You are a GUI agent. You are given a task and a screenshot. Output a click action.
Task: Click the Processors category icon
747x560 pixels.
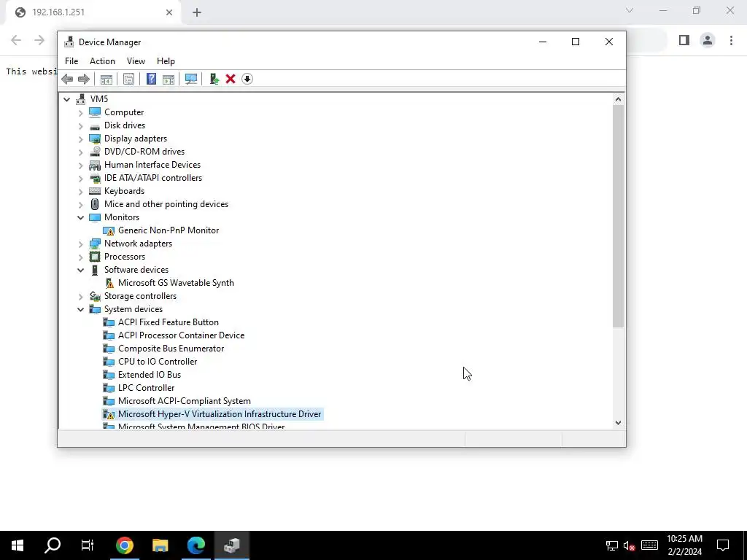click(x=95, y=257)
